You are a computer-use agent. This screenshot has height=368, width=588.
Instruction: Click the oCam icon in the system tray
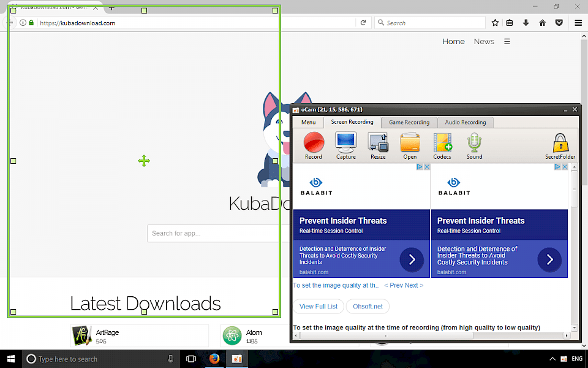point(563,359)
